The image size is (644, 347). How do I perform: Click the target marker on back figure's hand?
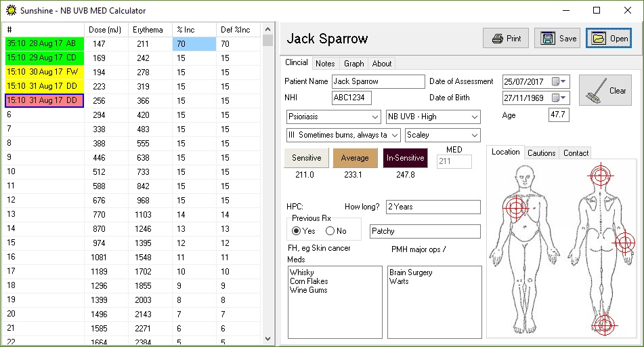[x=624, y=242]
